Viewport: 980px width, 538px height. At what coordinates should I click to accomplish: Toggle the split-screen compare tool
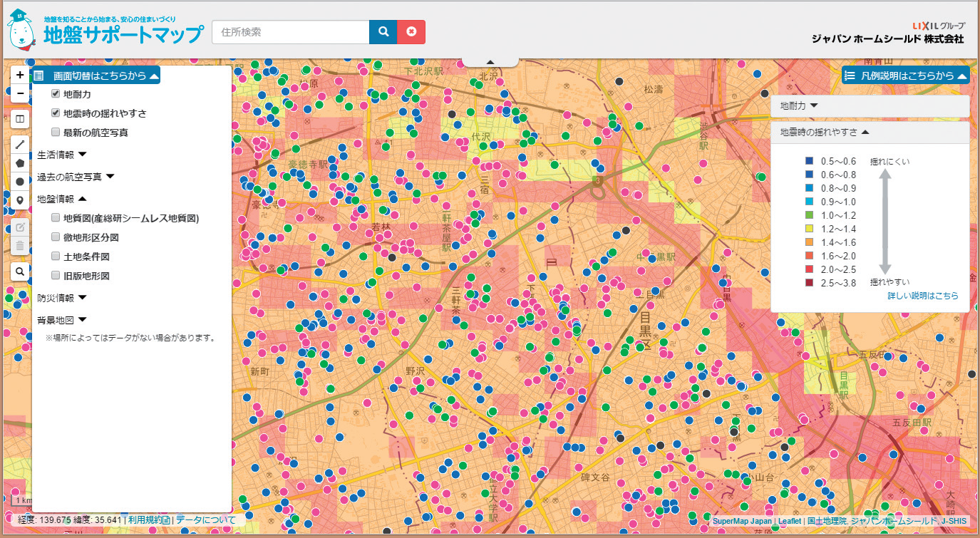click(x=20, y=119)
